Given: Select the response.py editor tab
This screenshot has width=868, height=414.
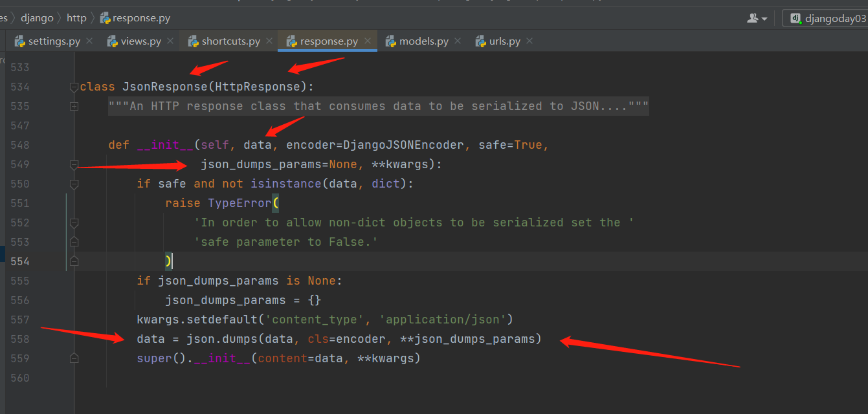Looking at the screenshot, I should click(329, 41).
